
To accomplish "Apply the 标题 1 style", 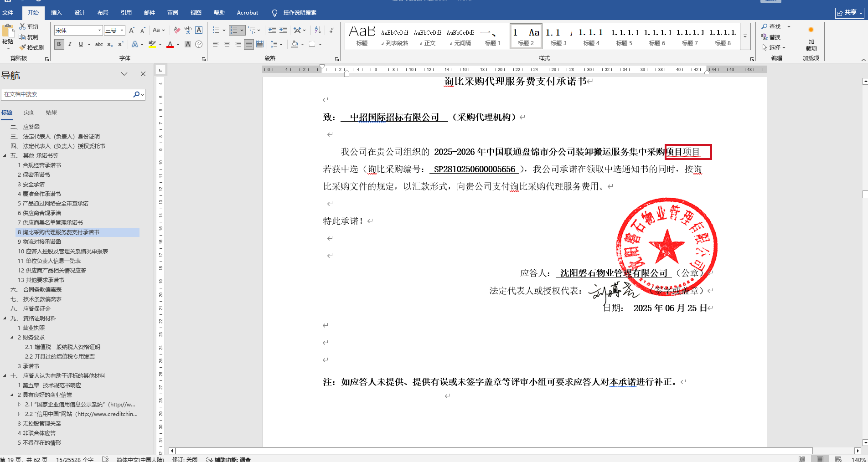I will (492, 36).
